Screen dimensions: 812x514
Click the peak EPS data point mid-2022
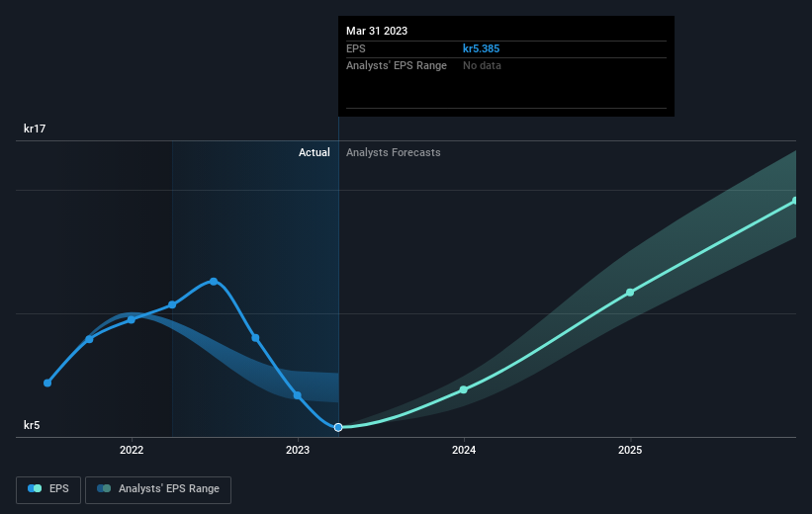[214, 282]
